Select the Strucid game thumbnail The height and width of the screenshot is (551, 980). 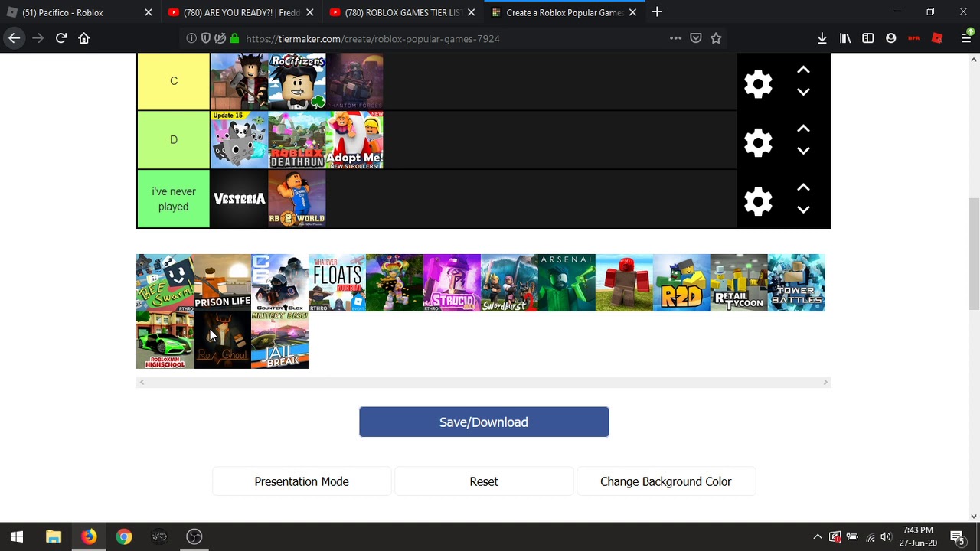(452, 282)
